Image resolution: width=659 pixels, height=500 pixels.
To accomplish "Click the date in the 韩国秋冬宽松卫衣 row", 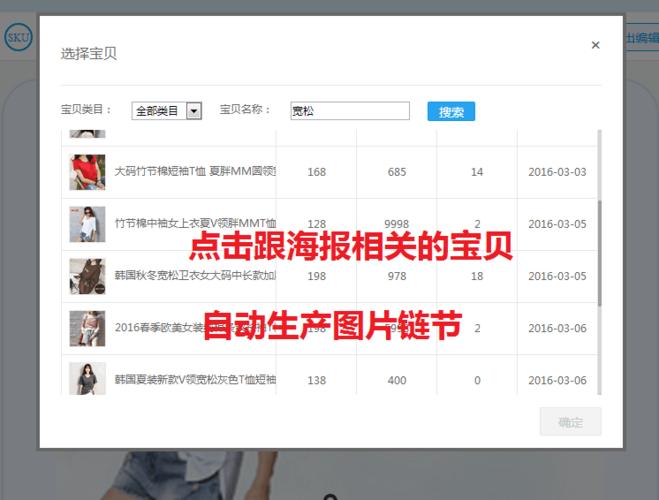I will [557, 276].
